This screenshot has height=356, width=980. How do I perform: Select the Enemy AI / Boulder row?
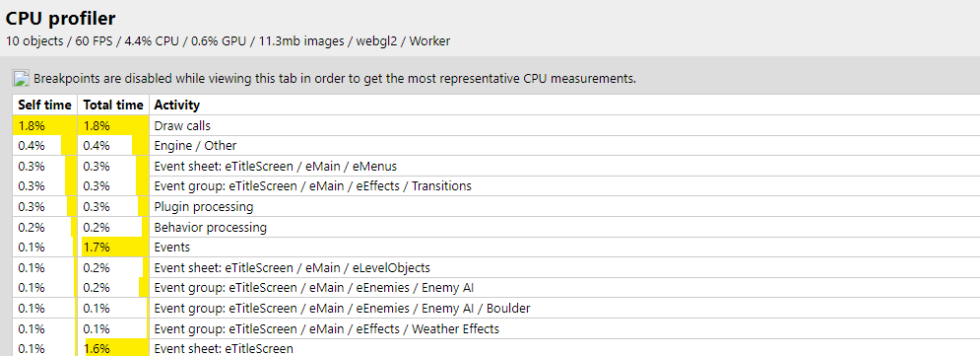496,309
